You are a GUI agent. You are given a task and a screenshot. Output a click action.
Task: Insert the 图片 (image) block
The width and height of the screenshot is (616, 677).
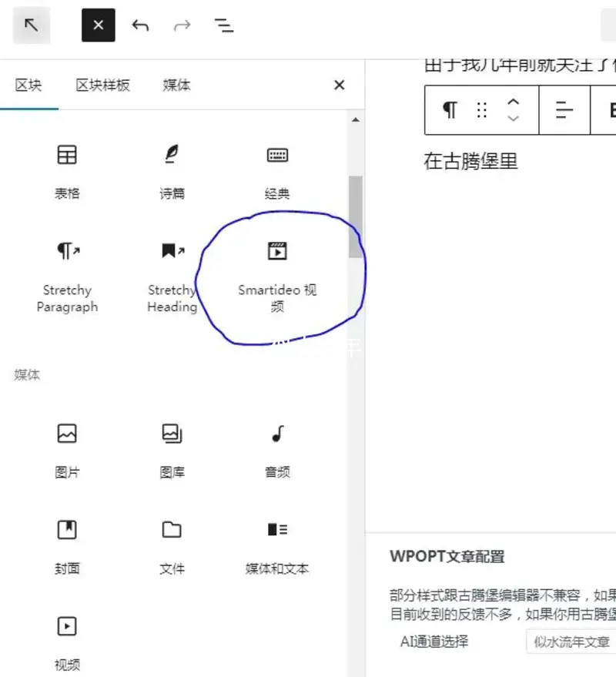tap(67, 449)
